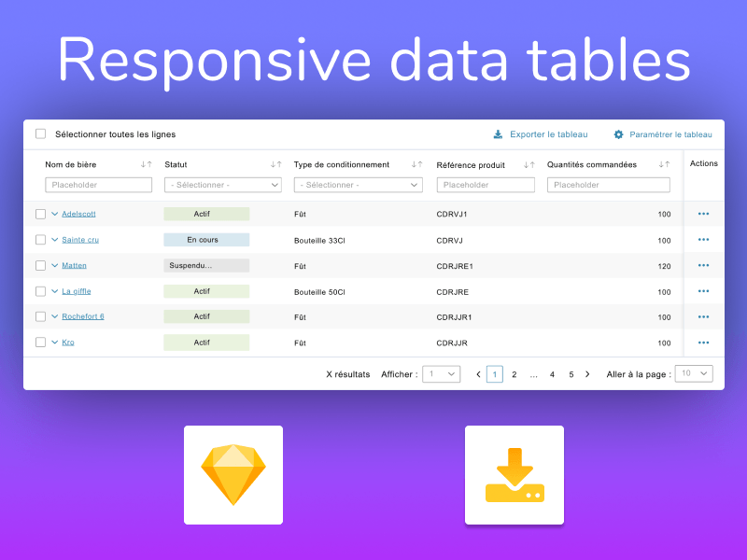The width and height of the screenshot is (747, 560).
Task: Open Paramétrer le tableau settings gear
Action: (x=617, y=134)
